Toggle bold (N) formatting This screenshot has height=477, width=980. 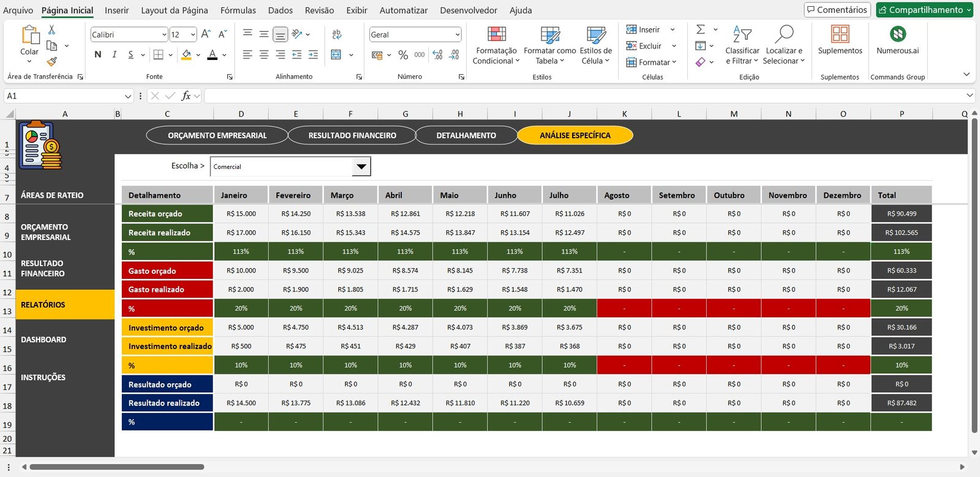coord(98,54)
